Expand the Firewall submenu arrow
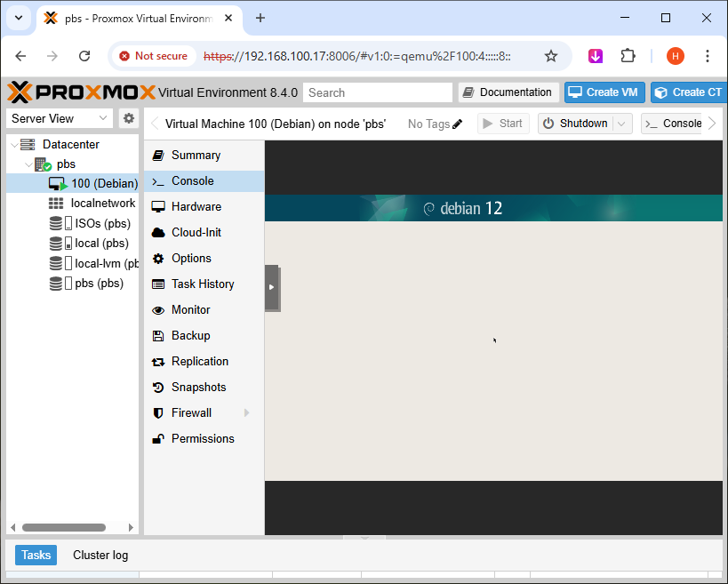This screenshot has width=728, height=584. (246, 412)
